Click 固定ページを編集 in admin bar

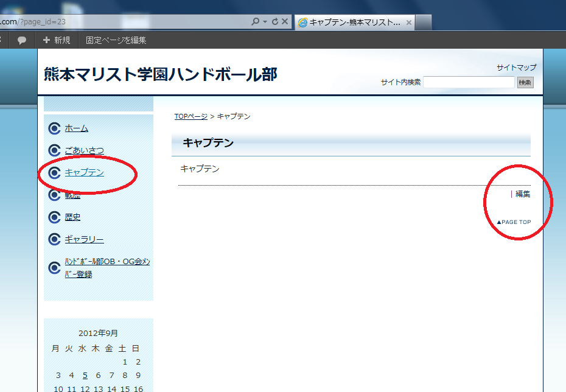pyautogui.click(x=116, y=40)
